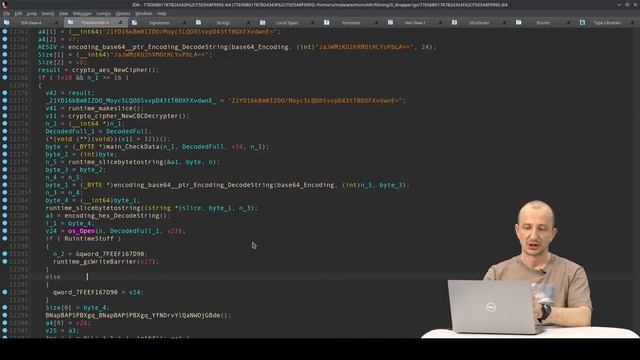Toggle breakpoint dot on NewCBCDecrypter line
This screenshot has height=360, width=640.
click(x=5, y=116)
